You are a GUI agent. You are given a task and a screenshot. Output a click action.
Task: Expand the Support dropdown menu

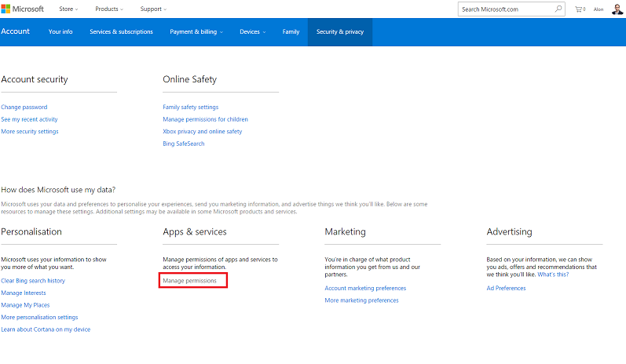[x=153, y=9]
